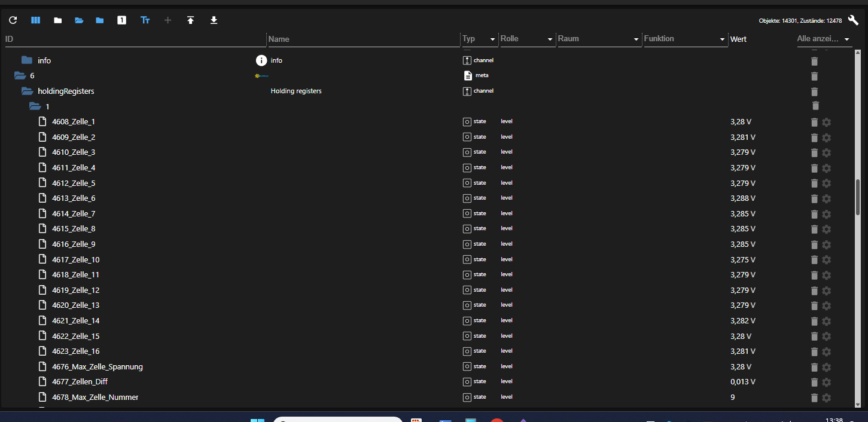Click the value 3,288 V of 4613_Zelle_6
Viewport: 868px width, 422px height.
tap(741, 198)
